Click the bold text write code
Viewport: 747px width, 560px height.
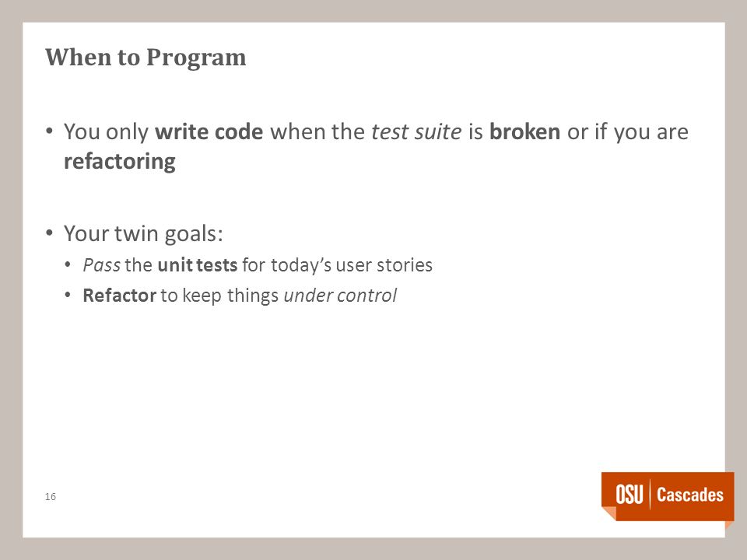[209, 132]
